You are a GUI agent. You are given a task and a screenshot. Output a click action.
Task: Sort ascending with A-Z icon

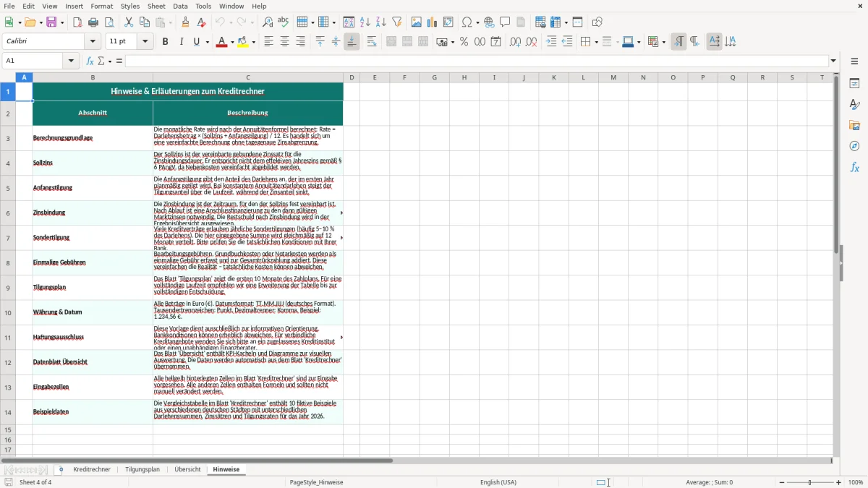click(365, 22)
